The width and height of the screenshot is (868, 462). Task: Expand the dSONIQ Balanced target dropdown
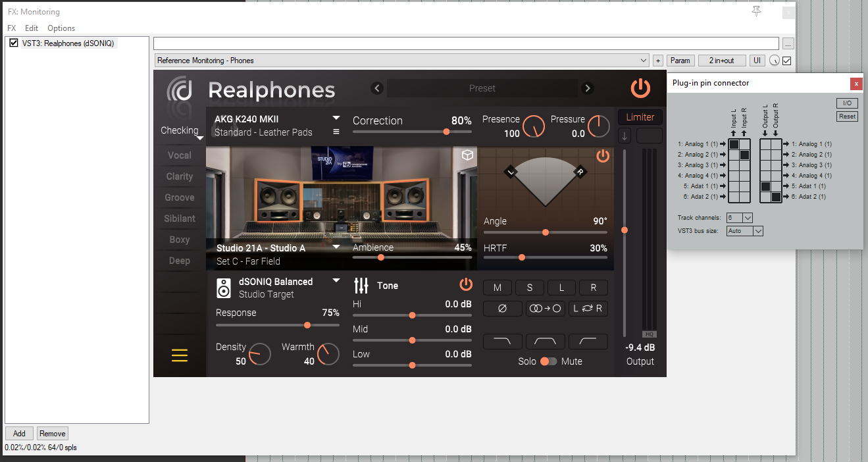pyautogui.click(x=336, y=280)
